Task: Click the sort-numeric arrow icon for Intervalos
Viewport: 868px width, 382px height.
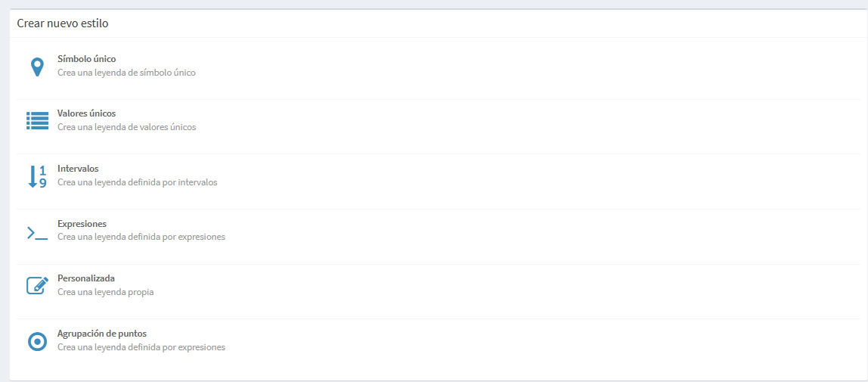Action: [37, 176]
